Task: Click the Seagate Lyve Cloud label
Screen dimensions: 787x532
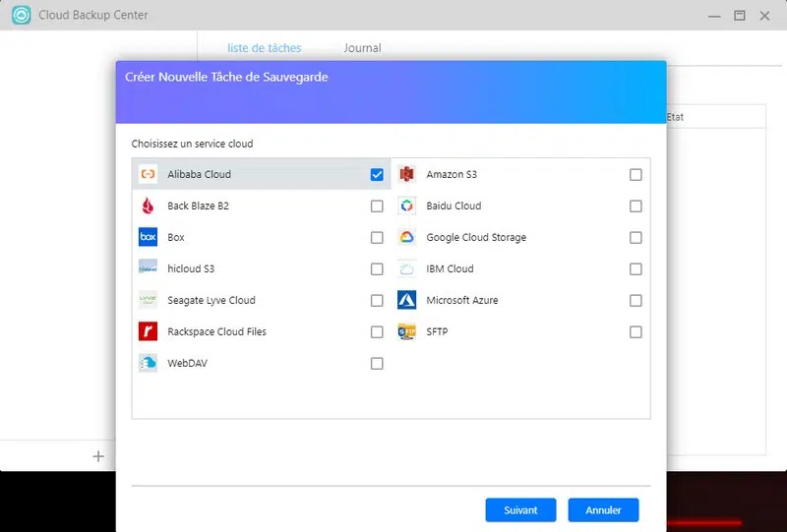Action: click(212, 300)
